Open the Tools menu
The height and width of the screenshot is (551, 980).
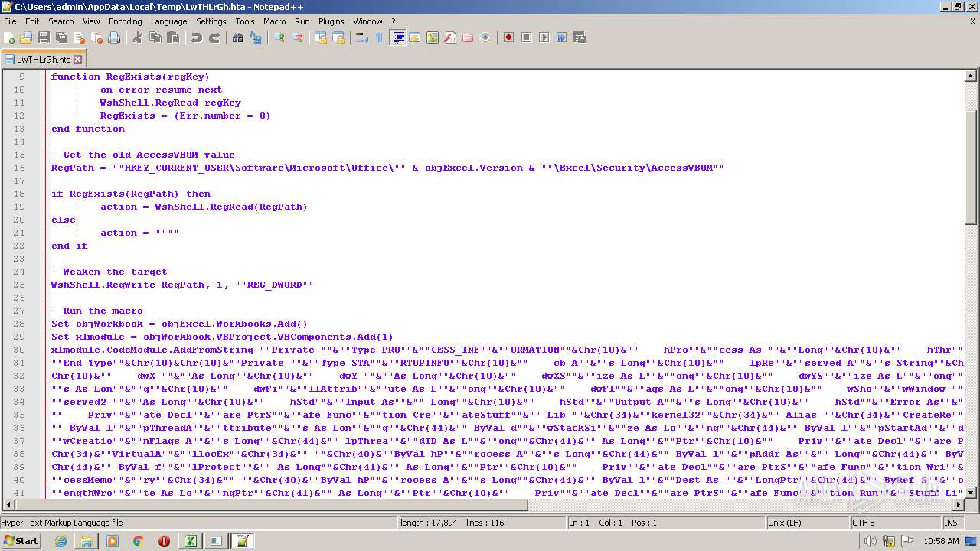245,21
